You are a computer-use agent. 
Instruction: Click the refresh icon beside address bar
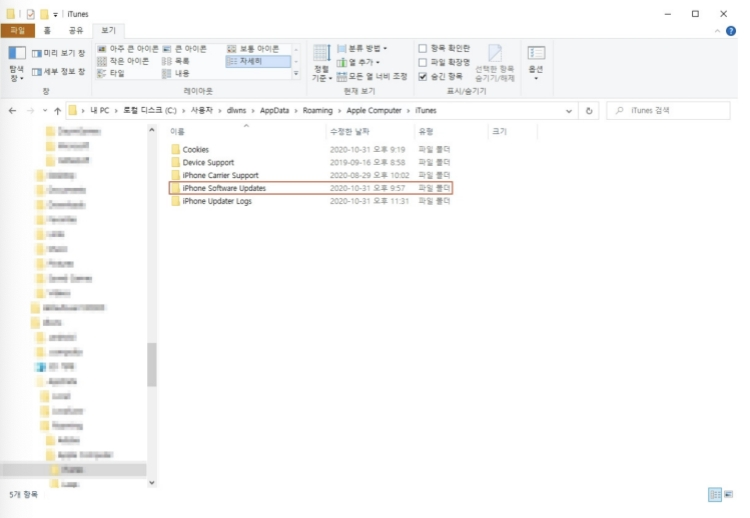click(589, 110)
